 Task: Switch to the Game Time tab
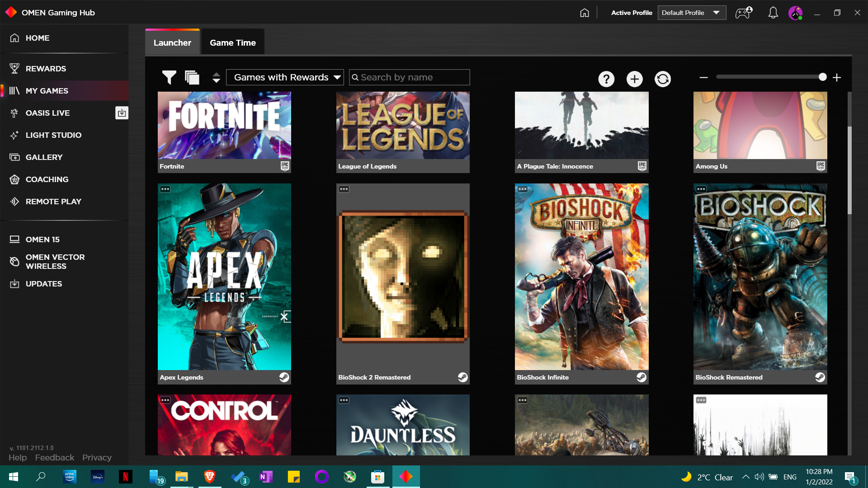pos(232,42)
